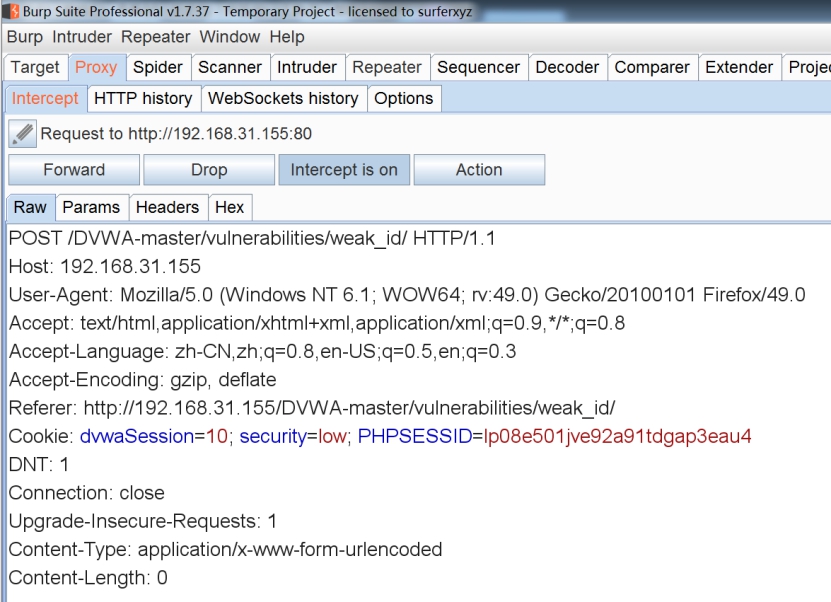Click the Host: 192.168.31.155 header line
This screenshot has width=831, height=602.
tap(105, 267)
